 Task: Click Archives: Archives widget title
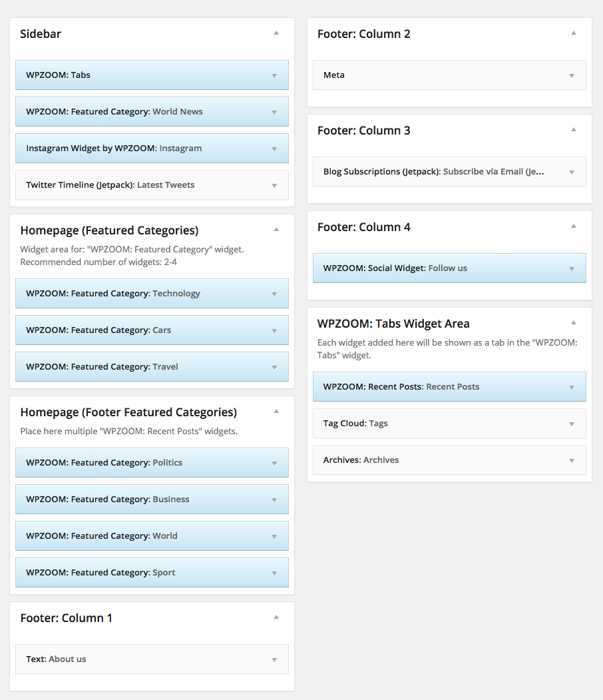click(x=361, y=460)
